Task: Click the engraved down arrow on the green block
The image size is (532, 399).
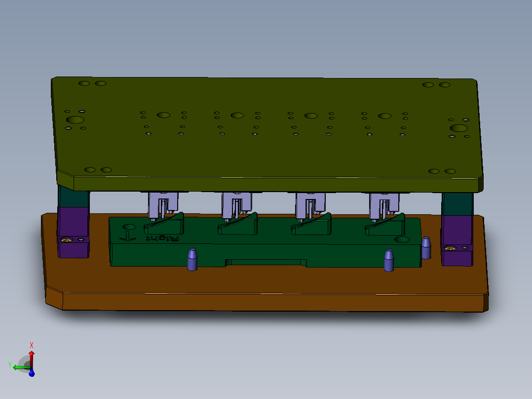Action: [x=128, y=237]
